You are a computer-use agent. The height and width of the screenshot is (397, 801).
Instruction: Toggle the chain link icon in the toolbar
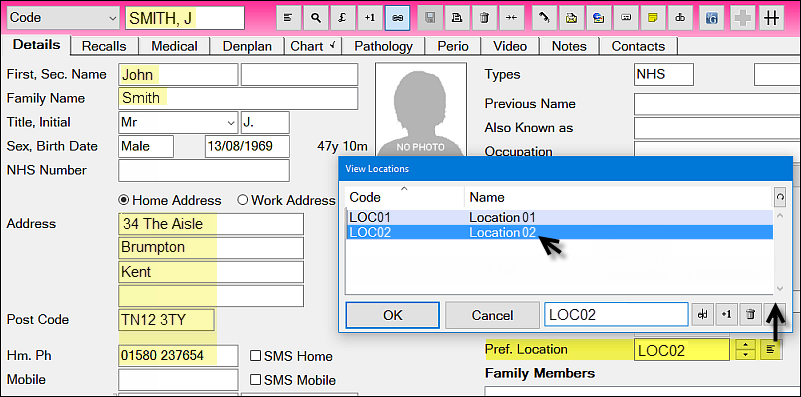tap(397, 18)
